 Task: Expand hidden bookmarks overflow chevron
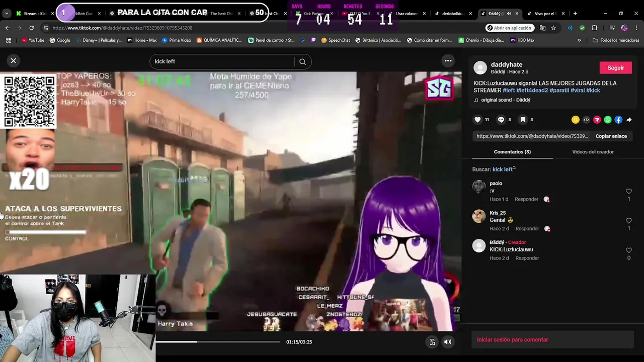tap(579, 40)
